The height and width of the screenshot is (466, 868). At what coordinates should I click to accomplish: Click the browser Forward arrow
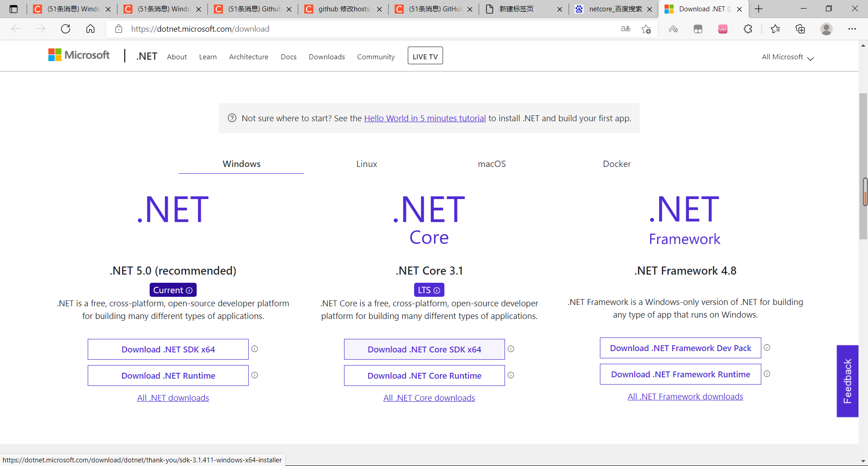click(41, 29)
